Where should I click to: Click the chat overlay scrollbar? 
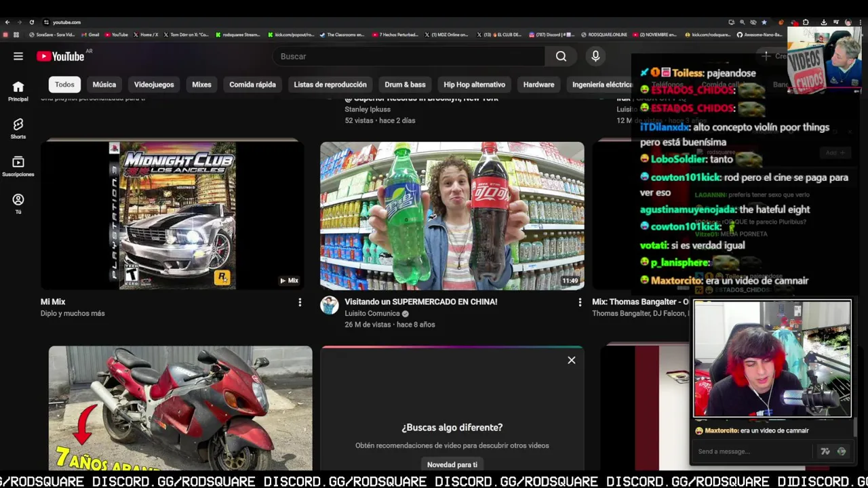[854, 428]
